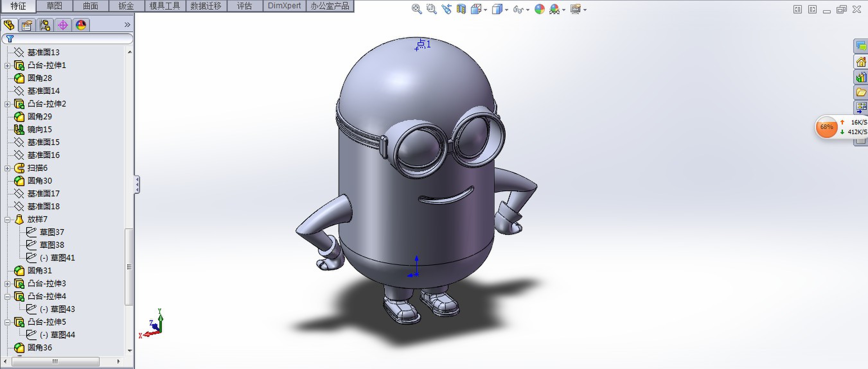This screenshot has width=868, height=369.
Task: Click the Hide/Show Items glasses icon
Action: coord(518,10)
